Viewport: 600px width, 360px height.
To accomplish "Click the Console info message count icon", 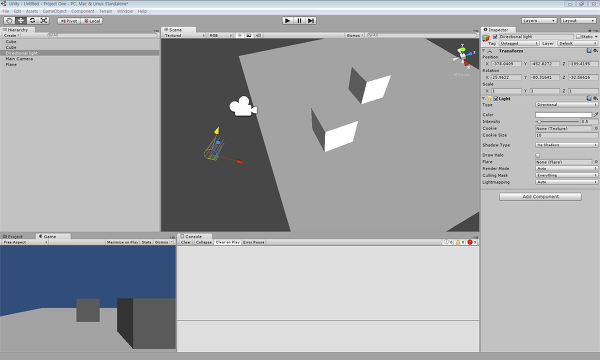I will (448, 242).
